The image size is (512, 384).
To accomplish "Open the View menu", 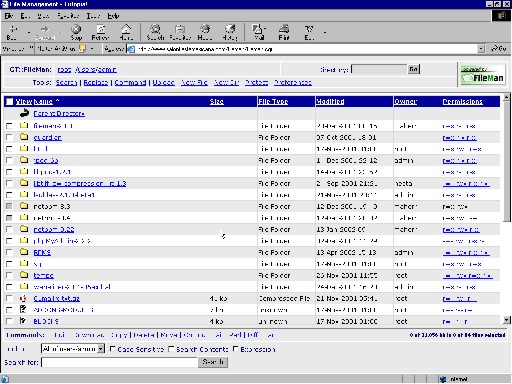I will click(x=43, y=16).
